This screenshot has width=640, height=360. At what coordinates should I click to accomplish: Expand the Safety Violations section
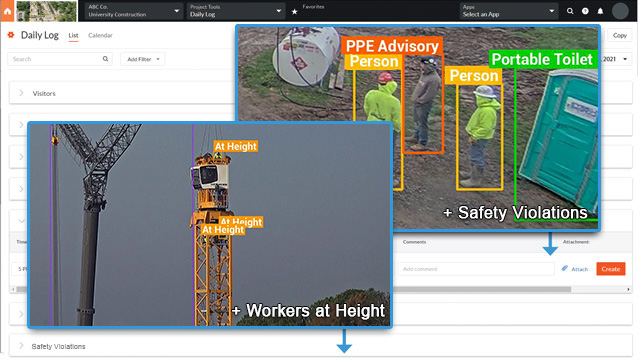(21, 346)
